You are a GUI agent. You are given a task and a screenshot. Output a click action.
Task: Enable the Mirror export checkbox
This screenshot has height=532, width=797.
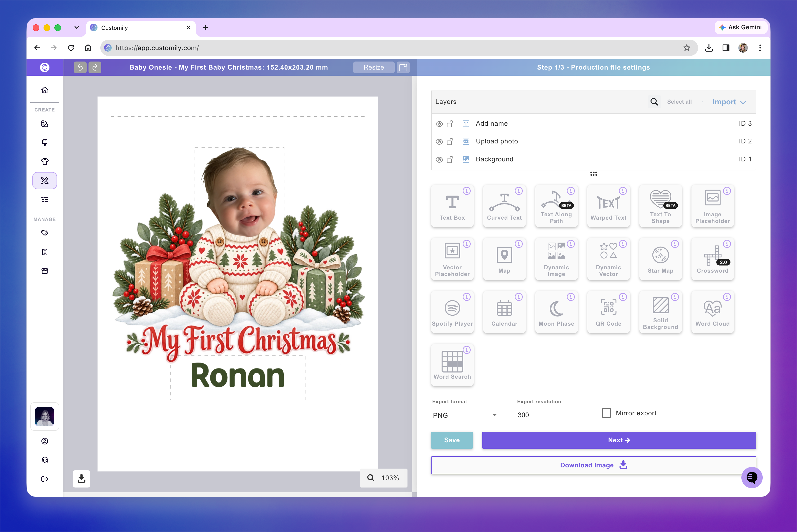point(606,413)
